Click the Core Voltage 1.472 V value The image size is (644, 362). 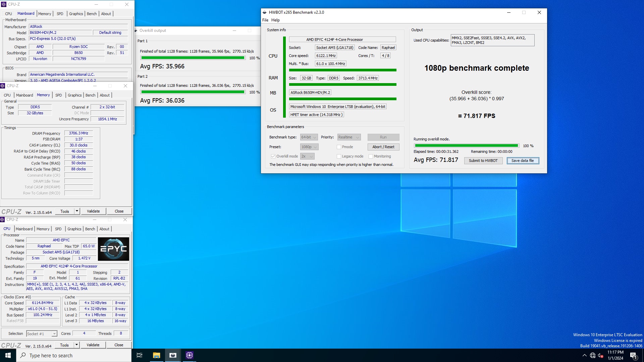(84, 258)
